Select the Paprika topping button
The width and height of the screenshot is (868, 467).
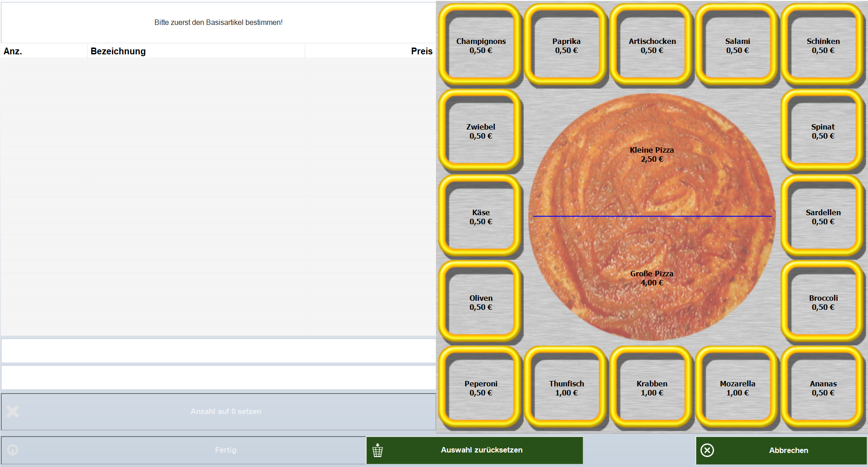point(566,45)
